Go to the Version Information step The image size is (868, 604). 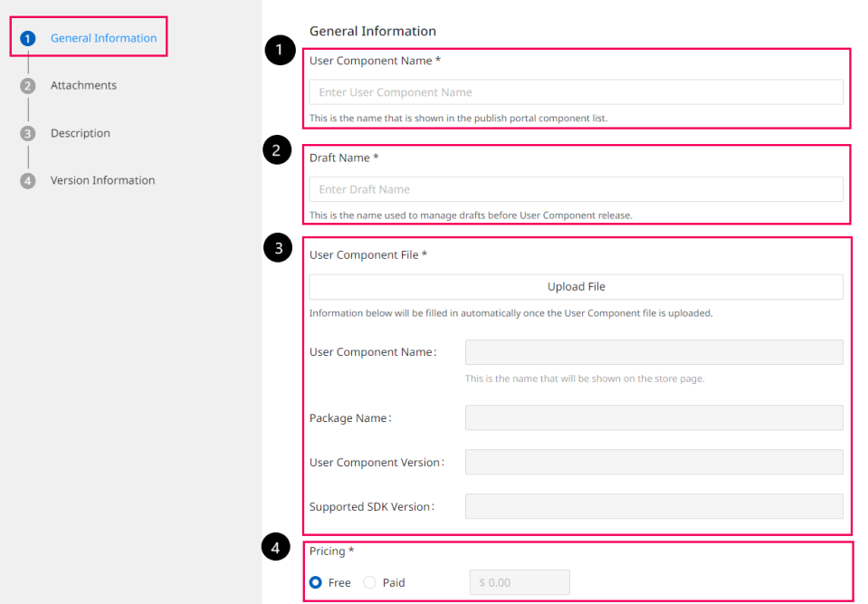point(103,180)
